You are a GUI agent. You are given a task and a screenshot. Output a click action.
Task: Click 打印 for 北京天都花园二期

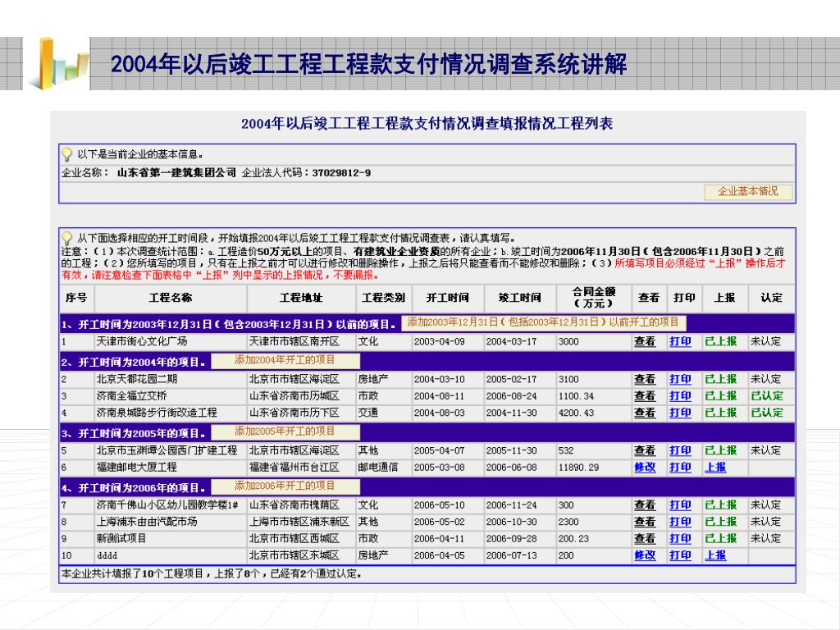[x=680, y=379]
